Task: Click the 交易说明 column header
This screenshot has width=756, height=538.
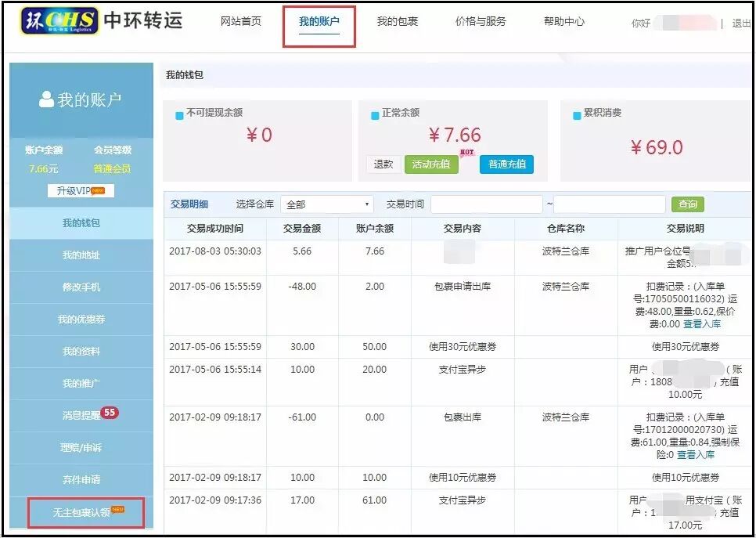Action: (x=685, y=229)
